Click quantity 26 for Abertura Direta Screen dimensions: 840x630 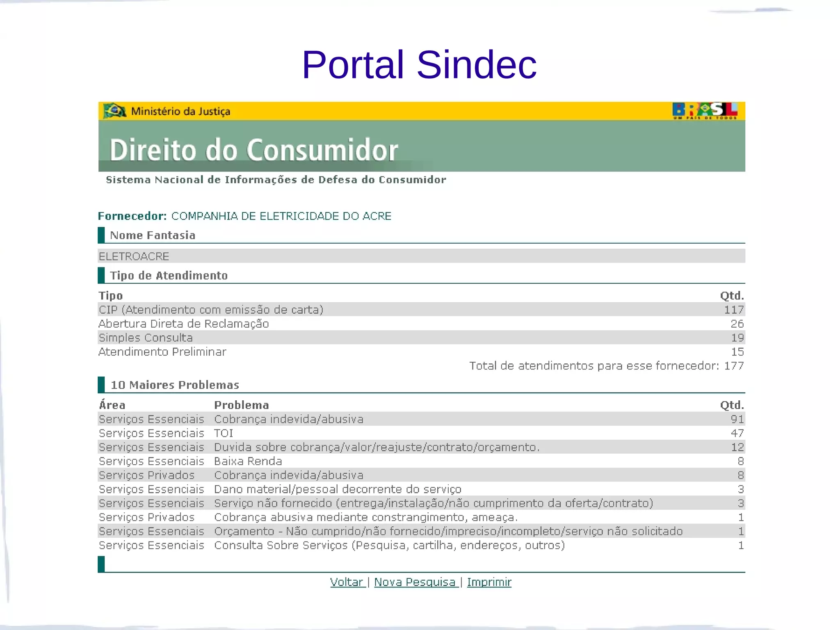(x=737, y=324)
